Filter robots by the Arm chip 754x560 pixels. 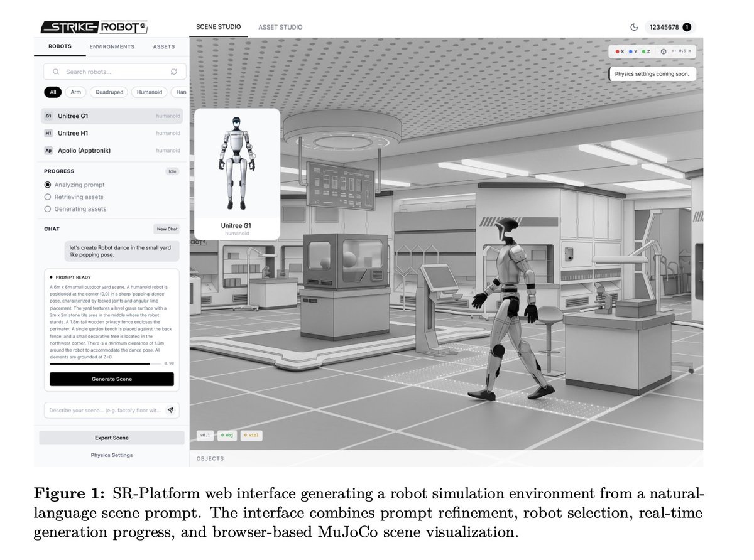click(x=75, y=92)
